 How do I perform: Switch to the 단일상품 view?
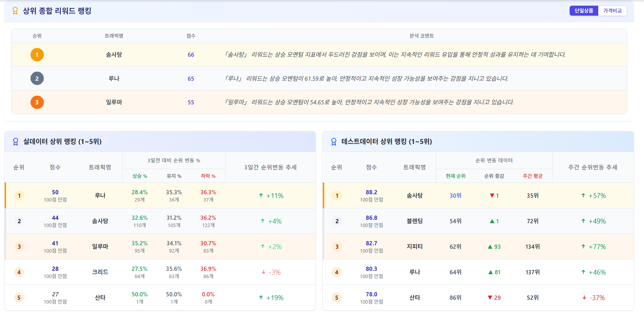[584, 11]
